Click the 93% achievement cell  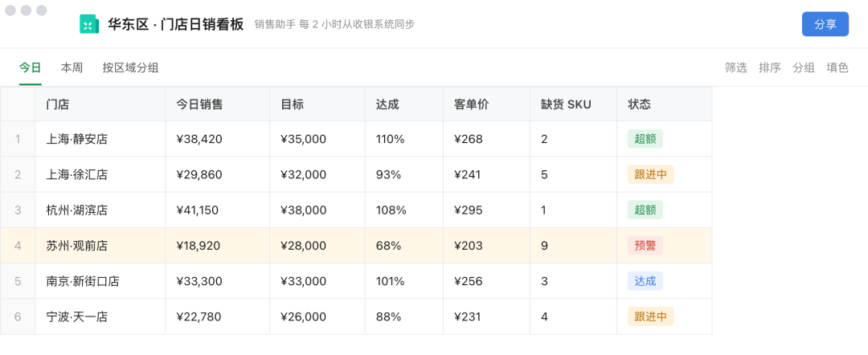pyautogui.click(x=404, y=175)
